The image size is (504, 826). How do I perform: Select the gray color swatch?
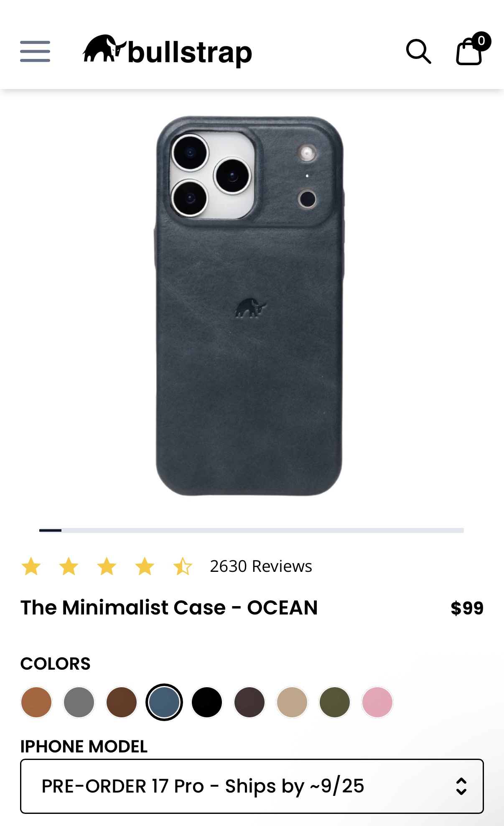pyautogui.click(x=79, y=702)
